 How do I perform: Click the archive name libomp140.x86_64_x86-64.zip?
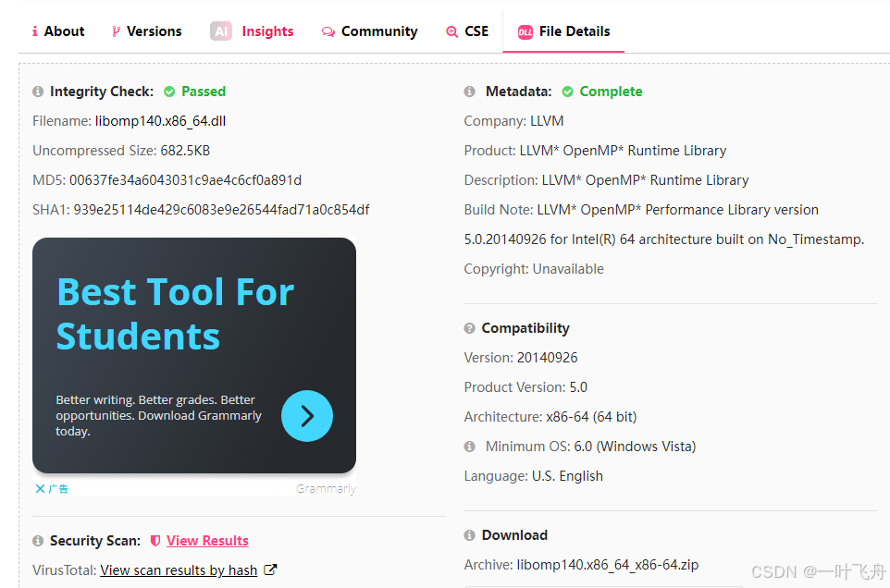[607, 565]
